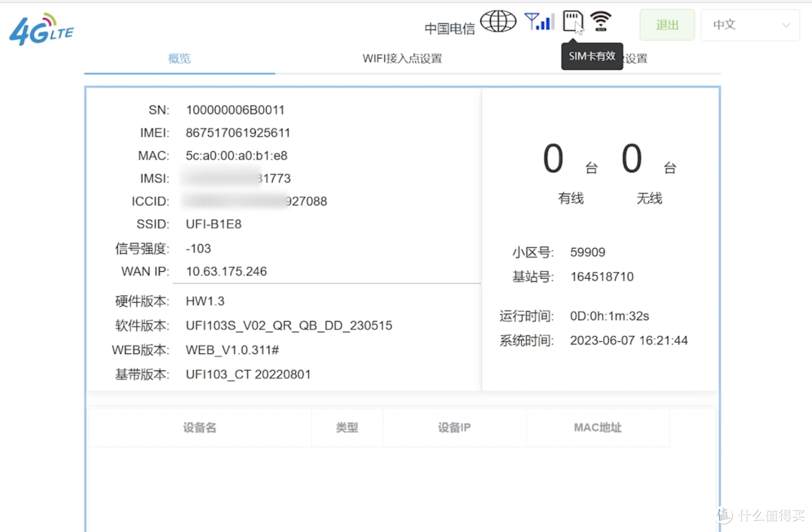Click the partially hidden 设置 tab
The height and width of the screenshot is (532, 812).
[636, 58]
